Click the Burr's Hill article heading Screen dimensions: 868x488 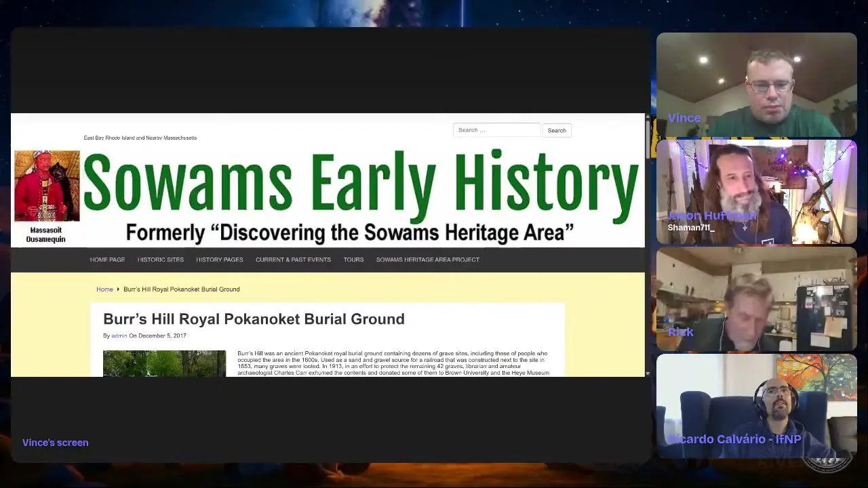[x=254, y=319]
